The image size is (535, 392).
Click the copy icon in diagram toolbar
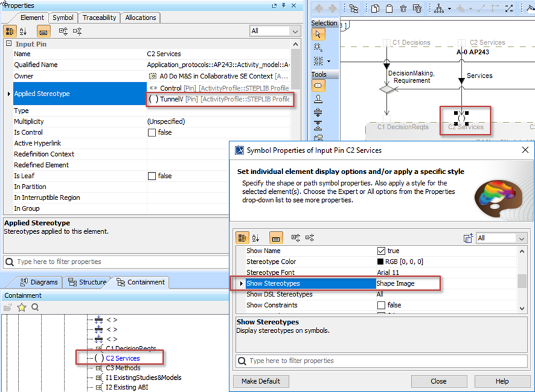tap(376, 8)
